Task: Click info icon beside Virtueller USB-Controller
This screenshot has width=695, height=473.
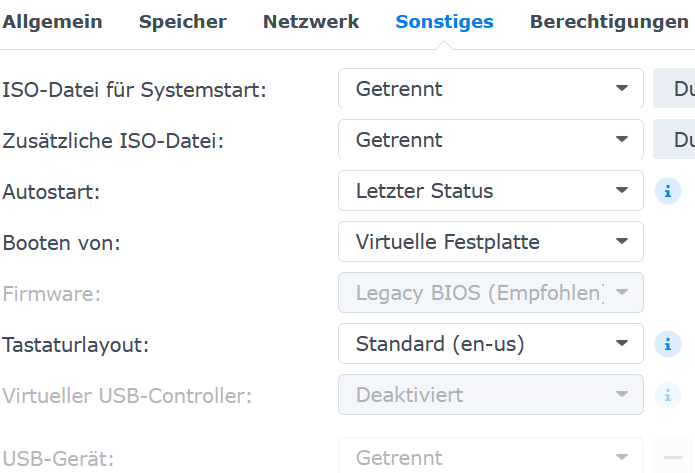Action: pos(667,395)
